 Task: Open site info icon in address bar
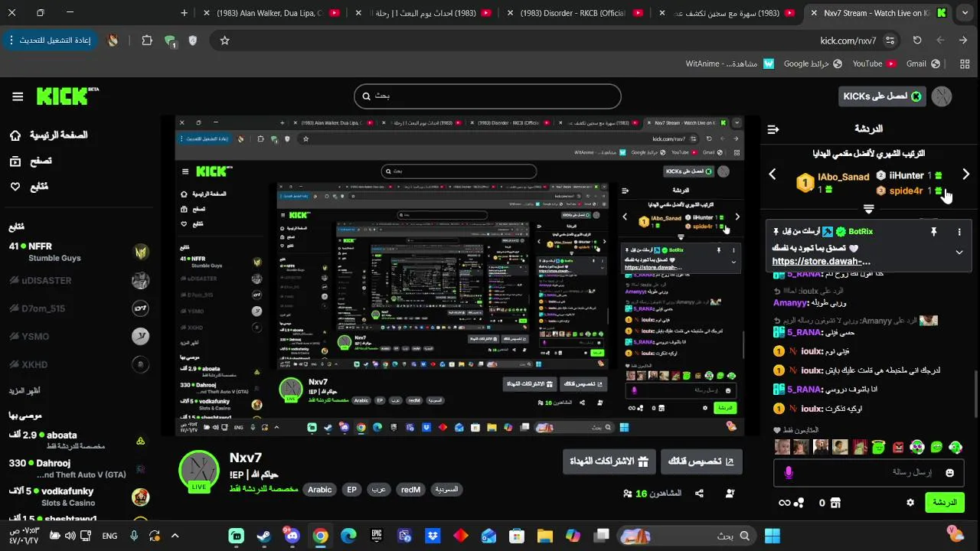tap(890, 41)
